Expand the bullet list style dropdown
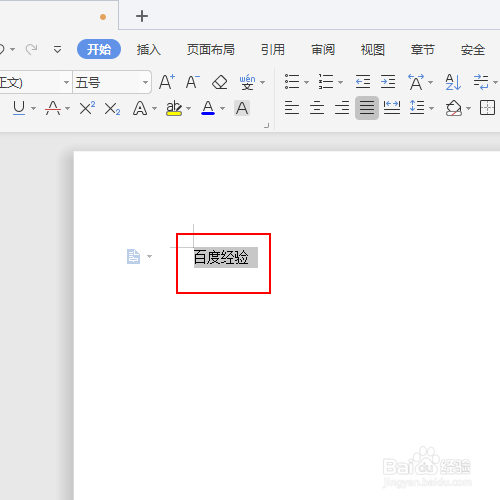Viewport: 500px width, 500px height. coord(306,82)
